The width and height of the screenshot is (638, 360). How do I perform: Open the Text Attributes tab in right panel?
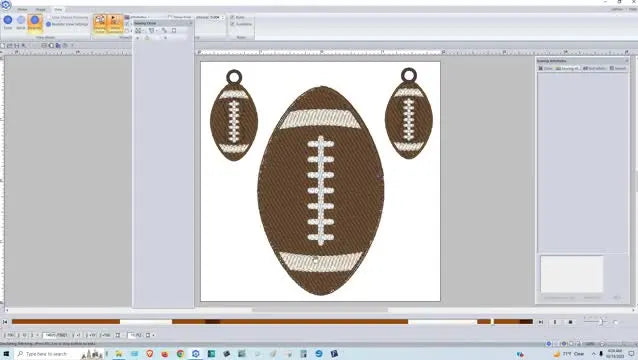coord(594,68)
